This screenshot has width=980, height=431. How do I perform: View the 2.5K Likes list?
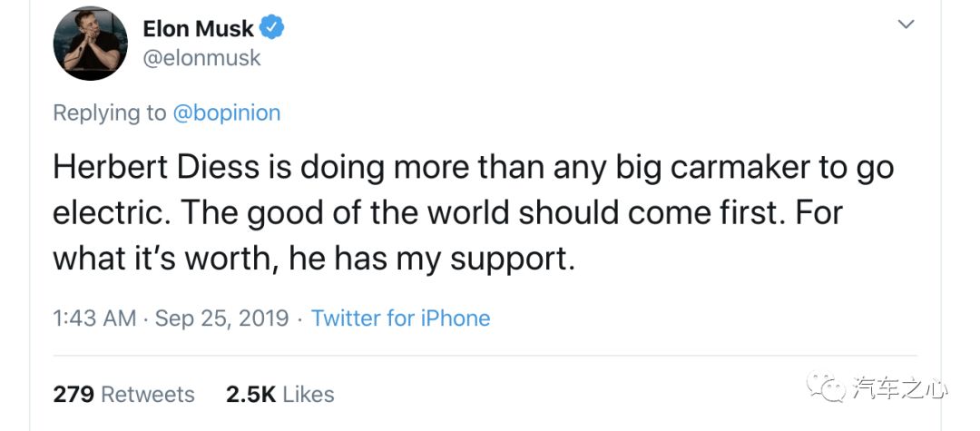[279, 395]
